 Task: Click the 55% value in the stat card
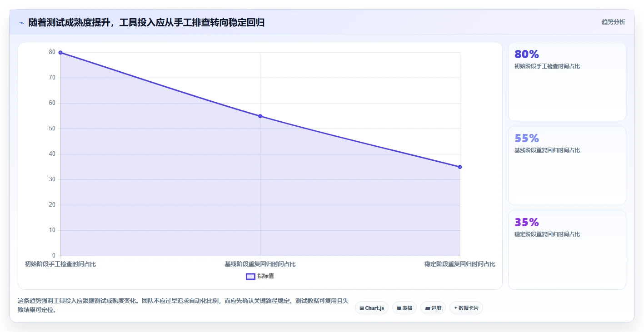coord(526,138)
